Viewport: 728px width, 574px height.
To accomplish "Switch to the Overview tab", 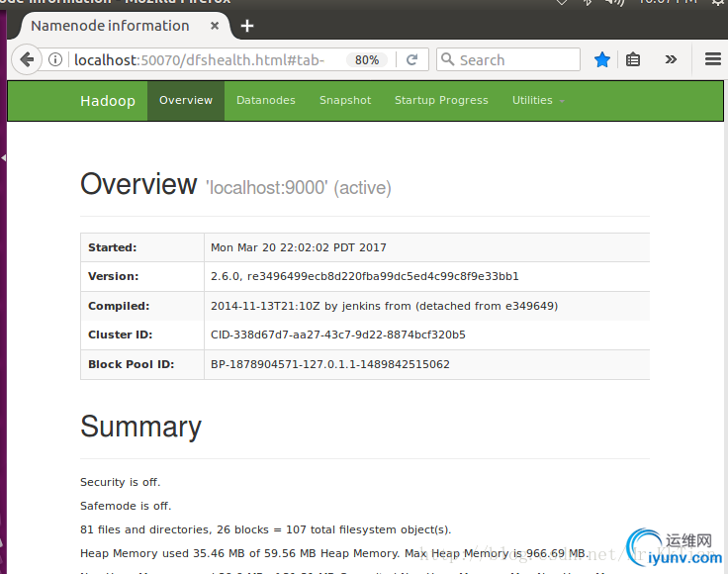I will click(186, 100).
